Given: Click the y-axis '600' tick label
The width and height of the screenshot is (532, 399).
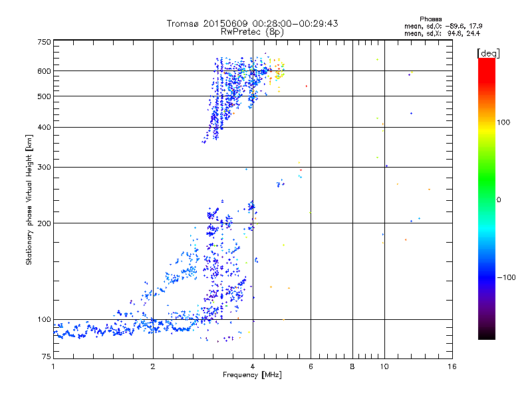Looking at the screenshot, I should 44,71.
